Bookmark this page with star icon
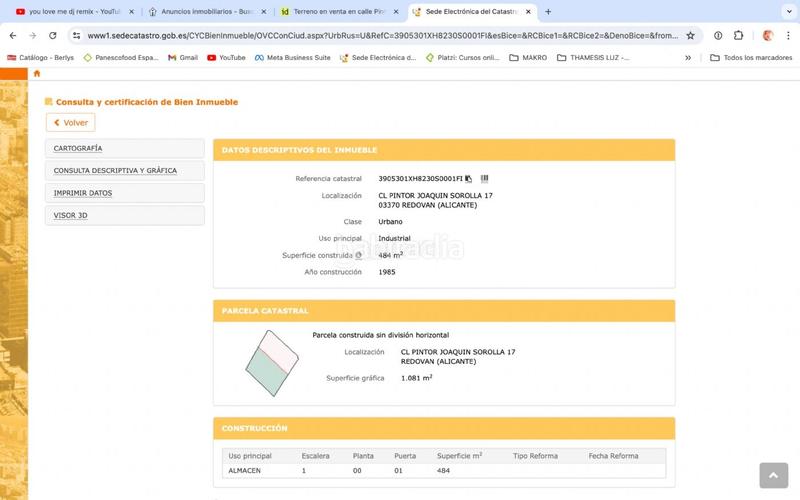 pos(690,35)
